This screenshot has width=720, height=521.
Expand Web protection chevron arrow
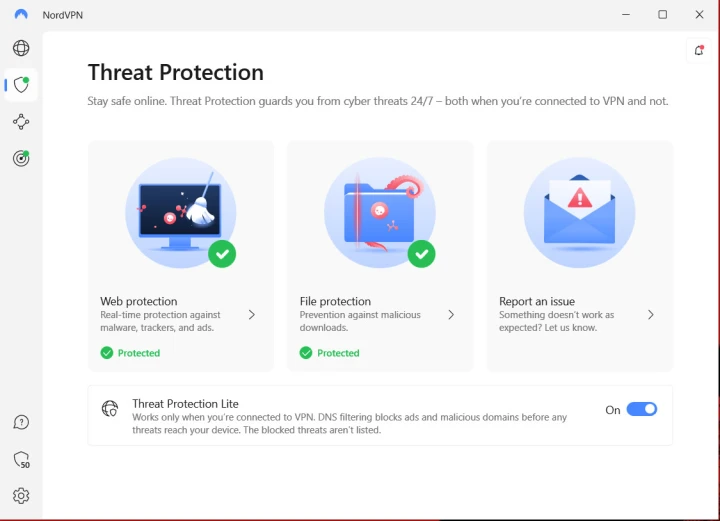pyautogui.click(x=252, y=314)
